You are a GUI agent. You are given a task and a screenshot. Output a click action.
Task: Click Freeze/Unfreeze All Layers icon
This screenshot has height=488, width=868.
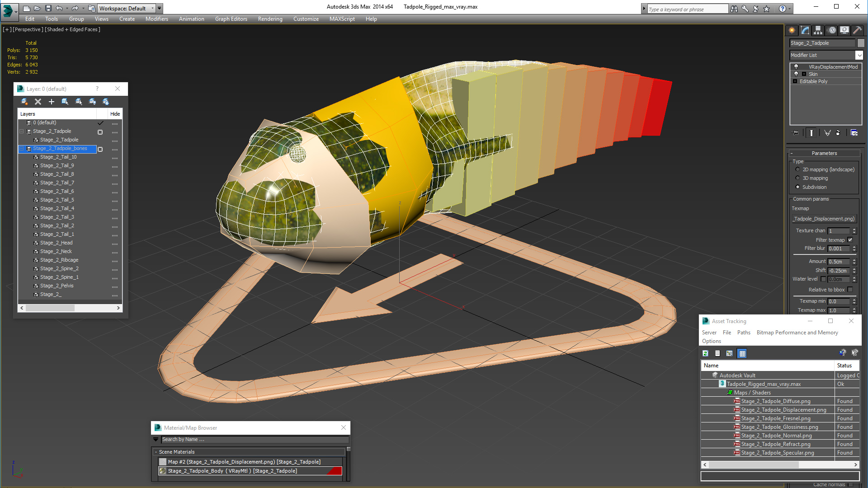(106, 102)
